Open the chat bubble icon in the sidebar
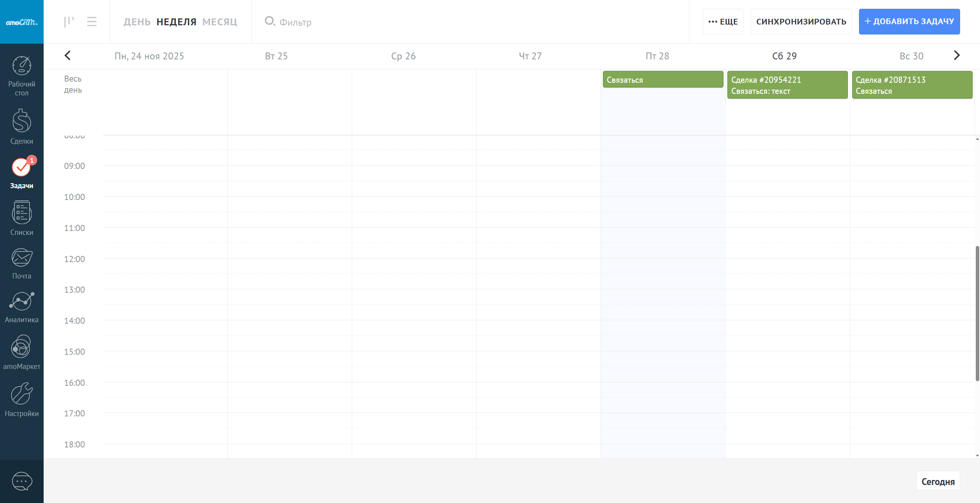The image size is (980, 503). (22, 481)
